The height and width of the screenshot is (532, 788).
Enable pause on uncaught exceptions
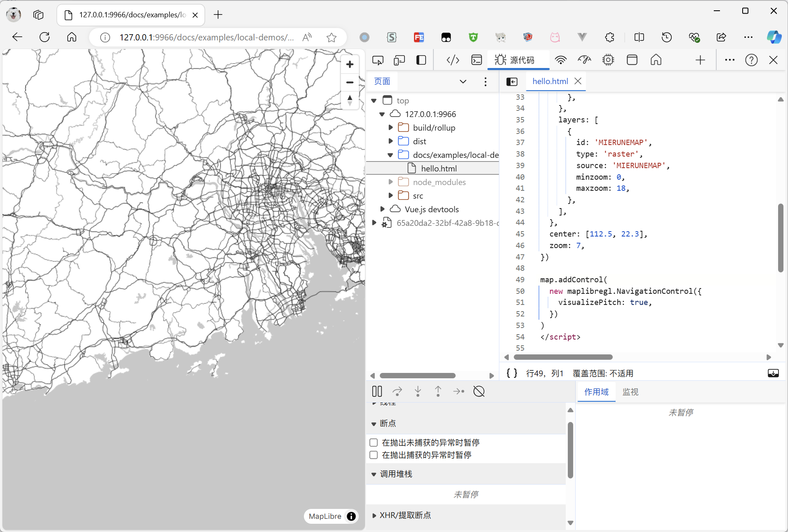(374, 442)
